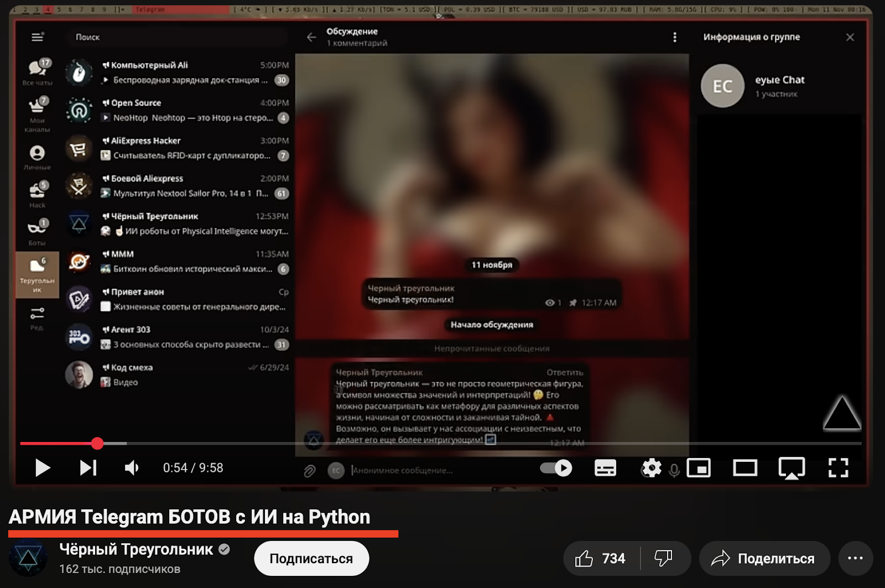Open the MMM chat
This screenshot has width=885, height=588.
pyautogui.click(x=177, y=261)
